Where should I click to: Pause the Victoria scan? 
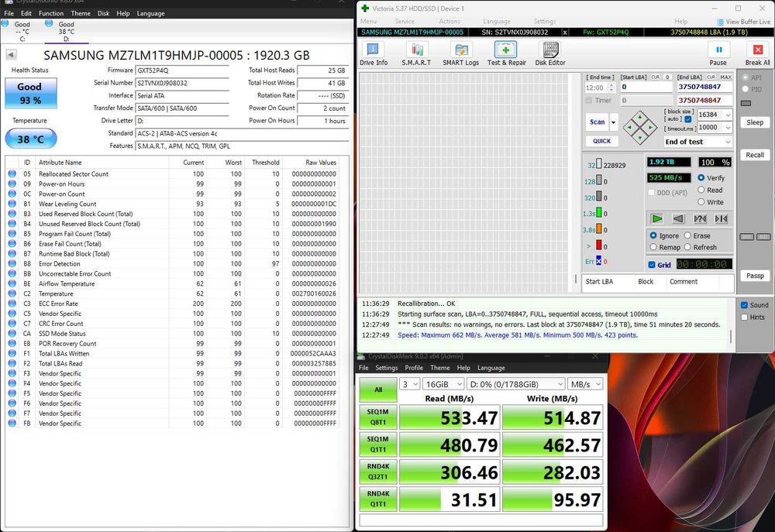click(718, 54)
